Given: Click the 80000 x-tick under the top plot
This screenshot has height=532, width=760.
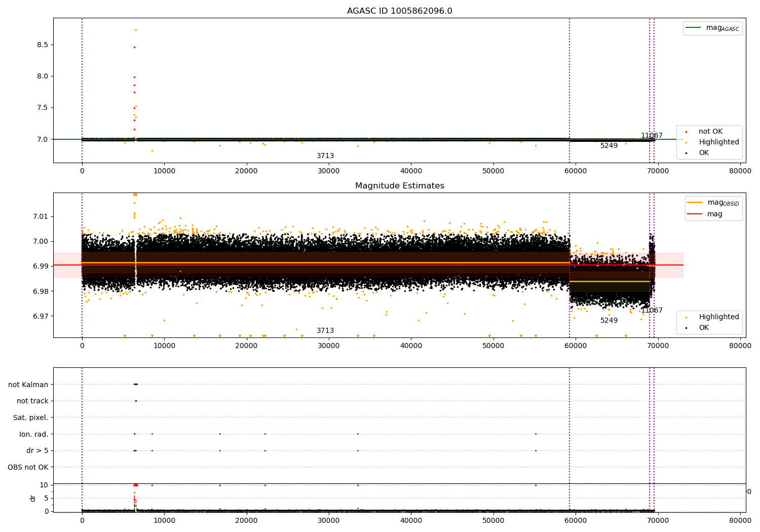Looking at the screenshot, I should point(740,171).
